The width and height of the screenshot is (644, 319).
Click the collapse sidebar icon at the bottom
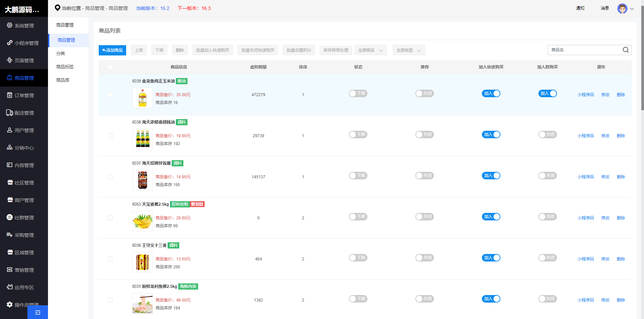coord(38,312)
